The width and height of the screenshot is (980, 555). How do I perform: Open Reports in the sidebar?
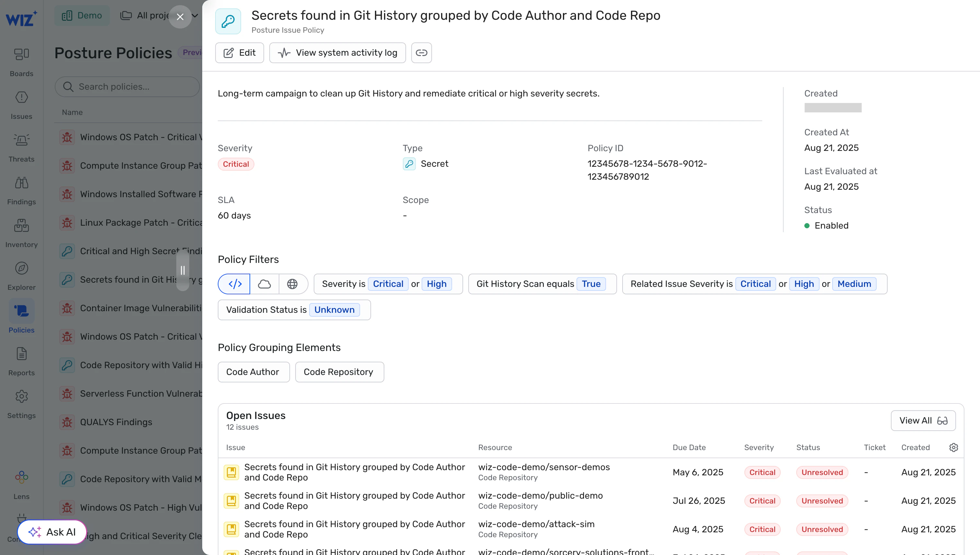(21, 361)
